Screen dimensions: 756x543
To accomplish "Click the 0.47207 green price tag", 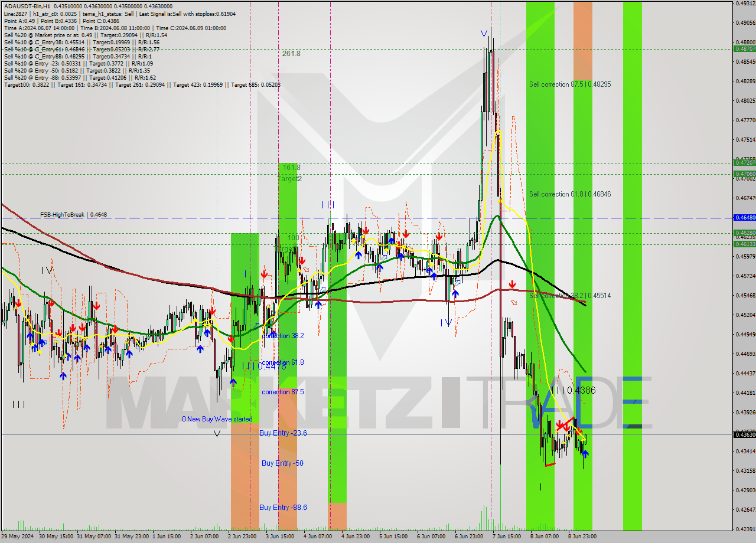I will pos(744,162).
